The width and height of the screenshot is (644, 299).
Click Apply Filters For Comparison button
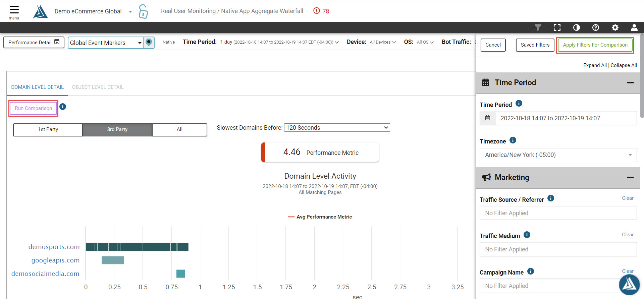(595, 45)
